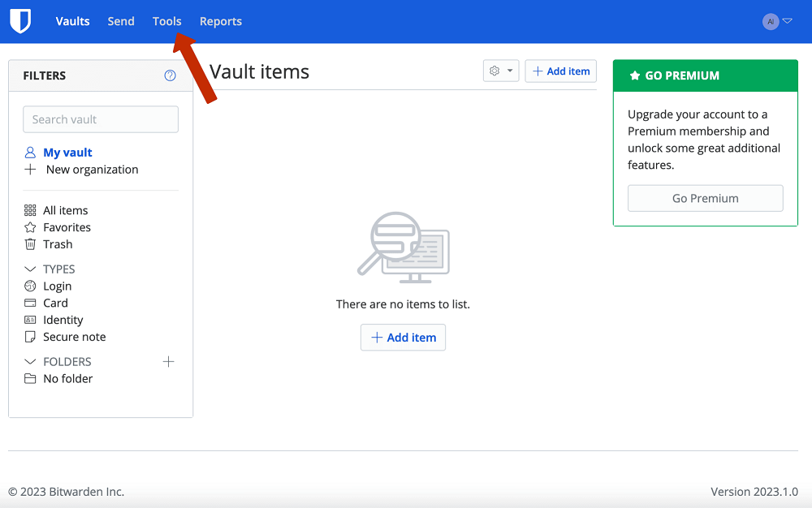The height and width of the screenshot is (508, 812).
Task: Add a new folder with plus icon
Action: [168, 362]
